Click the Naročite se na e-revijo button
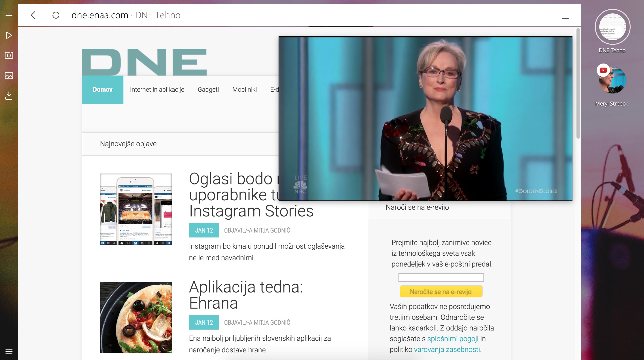The width and height of the screenshot is (644, 360). point(441,292)
